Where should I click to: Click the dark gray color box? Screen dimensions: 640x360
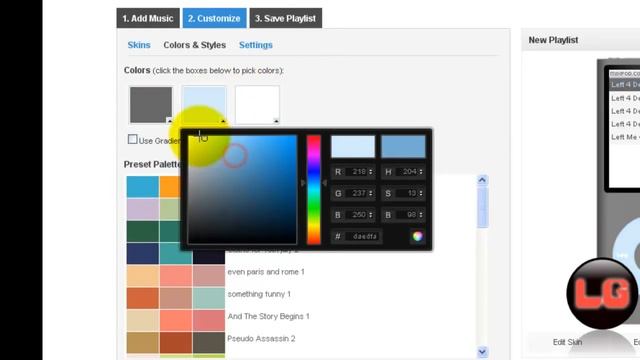click(x=151, y=104)
